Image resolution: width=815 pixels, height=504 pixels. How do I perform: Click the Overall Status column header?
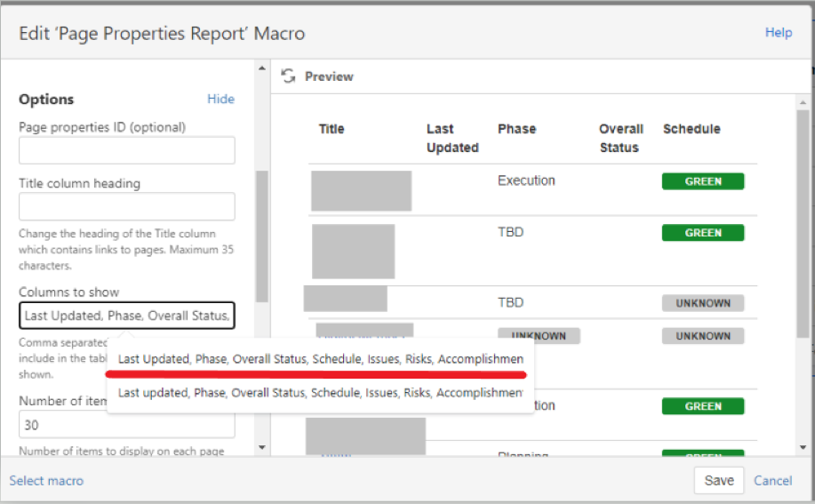[620, 138]
